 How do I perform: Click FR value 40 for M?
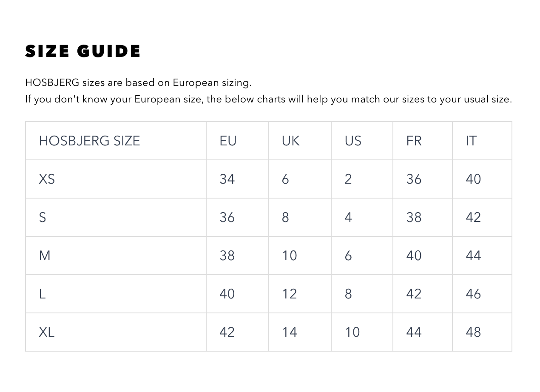[414, 256]
